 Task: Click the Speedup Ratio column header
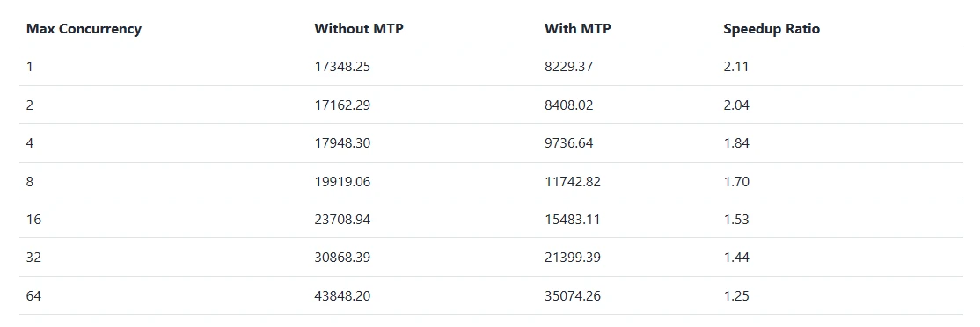772,29
